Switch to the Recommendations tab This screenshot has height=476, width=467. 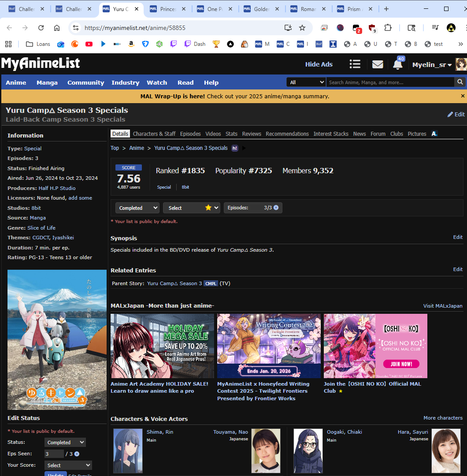tap(287, 134)
